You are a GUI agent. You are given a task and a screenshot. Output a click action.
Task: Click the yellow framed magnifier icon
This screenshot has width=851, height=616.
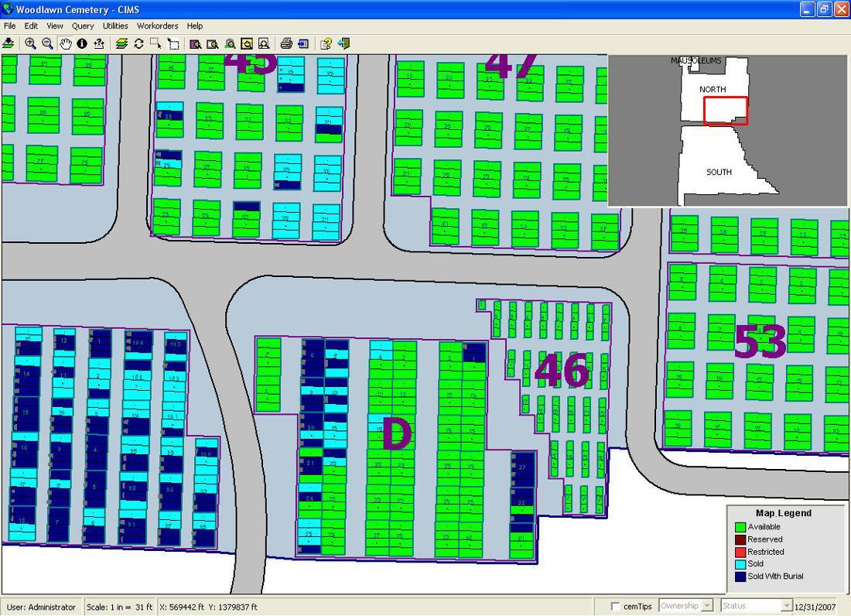pos(247,43)
